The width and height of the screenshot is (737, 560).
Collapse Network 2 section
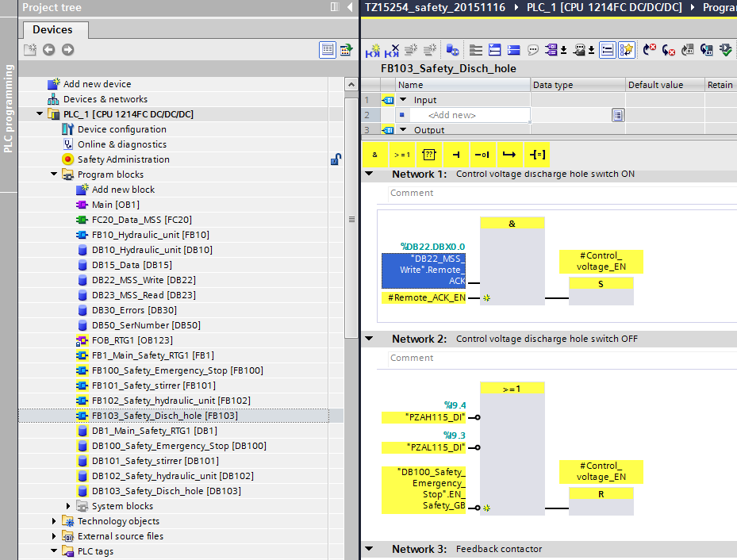[x=369, y=339]
